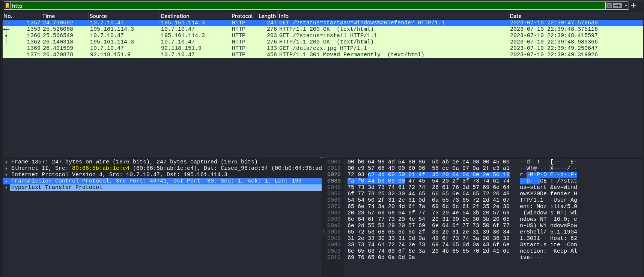Add a filter button with plus icon

pos(633,5)
